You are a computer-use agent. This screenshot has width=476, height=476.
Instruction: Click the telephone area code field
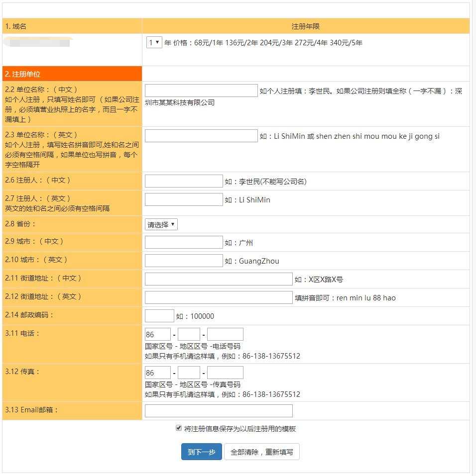[189, 334]
